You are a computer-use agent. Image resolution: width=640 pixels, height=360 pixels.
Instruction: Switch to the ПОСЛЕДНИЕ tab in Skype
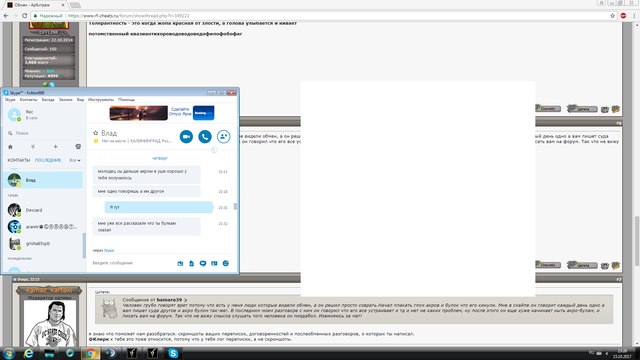point(48,160)
